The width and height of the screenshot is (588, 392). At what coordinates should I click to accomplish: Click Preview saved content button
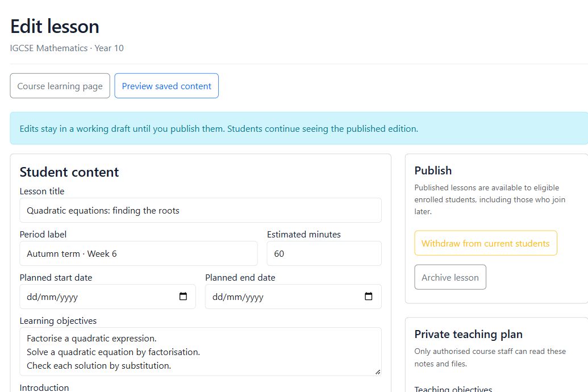(x=166, y=86)
